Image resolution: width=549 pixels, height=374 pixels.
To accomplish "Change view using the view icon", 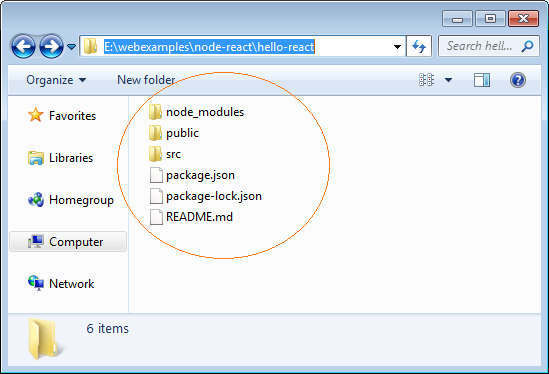I will (x=426, y=80).
